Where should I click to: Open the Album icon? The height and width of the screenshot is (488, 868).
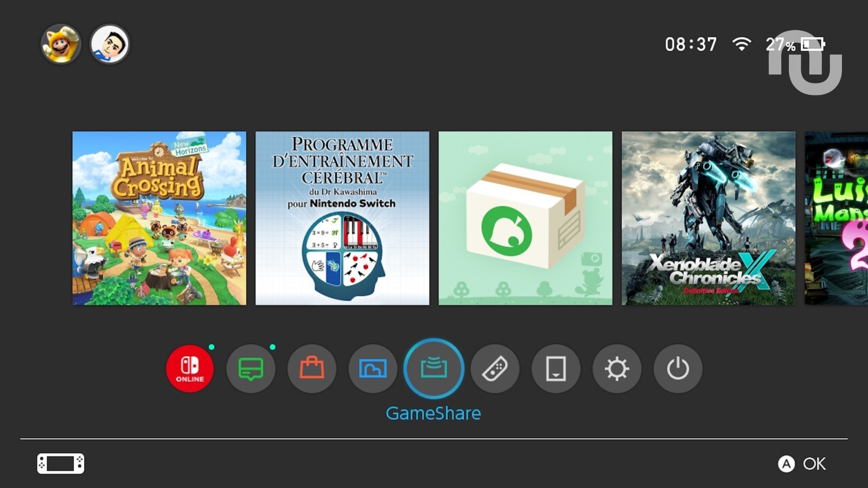click(x=373, y=369)
